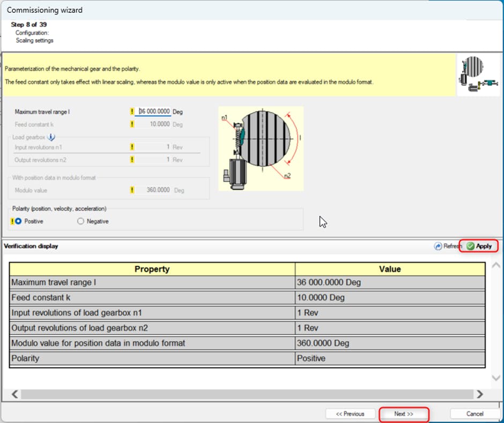Click the warning icon beside Maximum travel range
The width and height of the screenshot is (504, 423).
tap(132, 112)
